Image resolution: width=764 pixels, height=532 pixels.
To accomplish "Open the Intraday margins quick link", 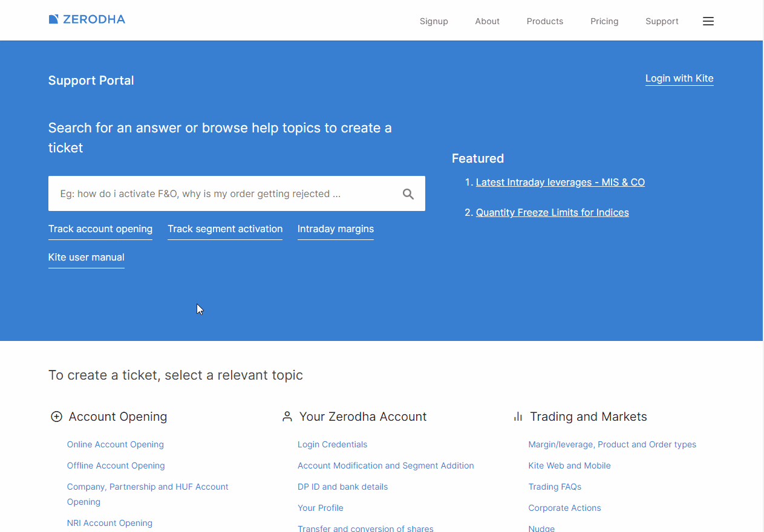I will [336, 229].
